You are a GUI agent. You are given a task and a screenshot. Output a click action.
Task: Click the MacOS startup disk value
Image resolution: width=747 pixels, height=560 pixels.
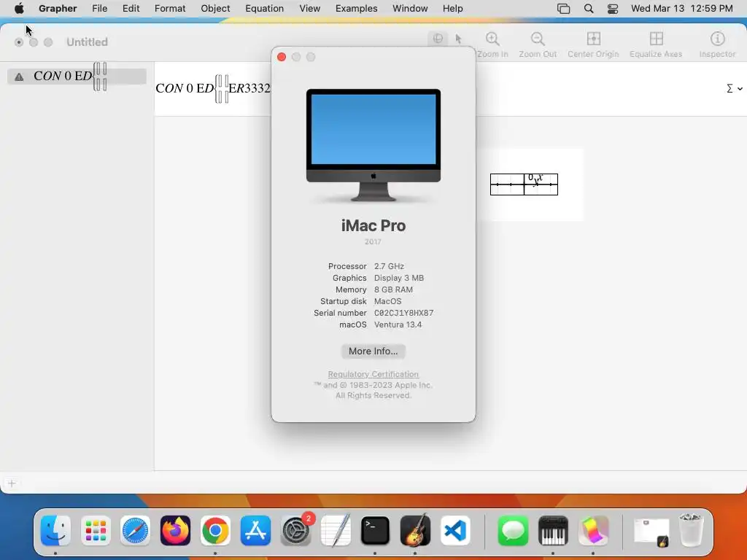(x=388, y=301)
